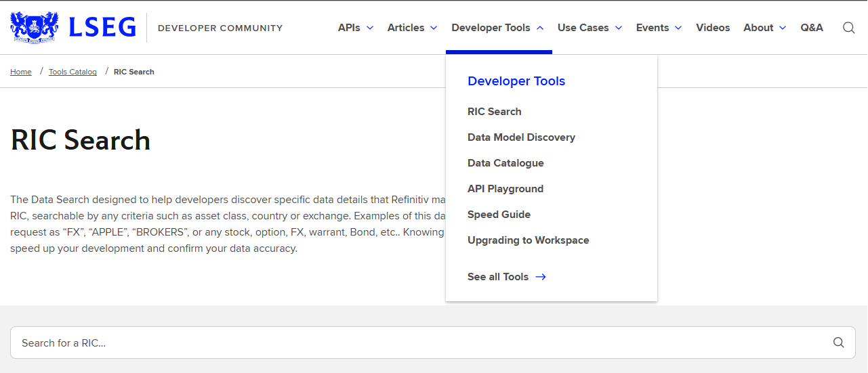Expand the Articles menu
The width and height of the screenshot is (868, 373).
413,28
